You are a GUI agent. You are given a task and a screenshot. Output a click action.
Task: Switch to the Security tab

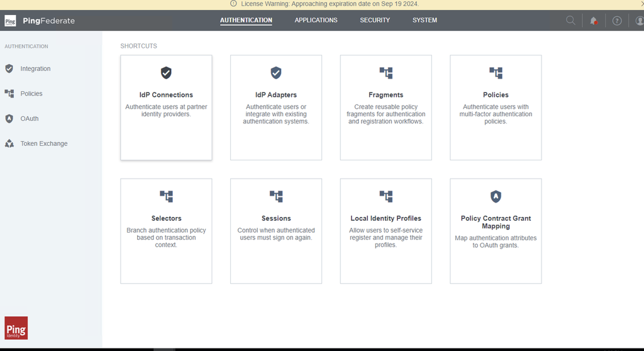pos(375,20)
